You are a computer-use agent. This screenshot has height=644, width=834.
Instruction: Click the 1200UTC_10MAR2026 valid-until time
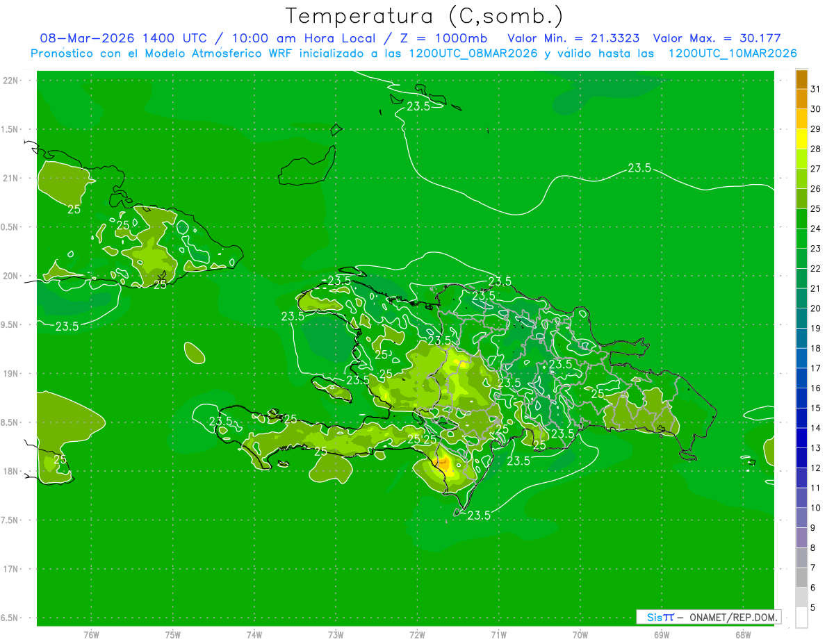pos(733,53)
